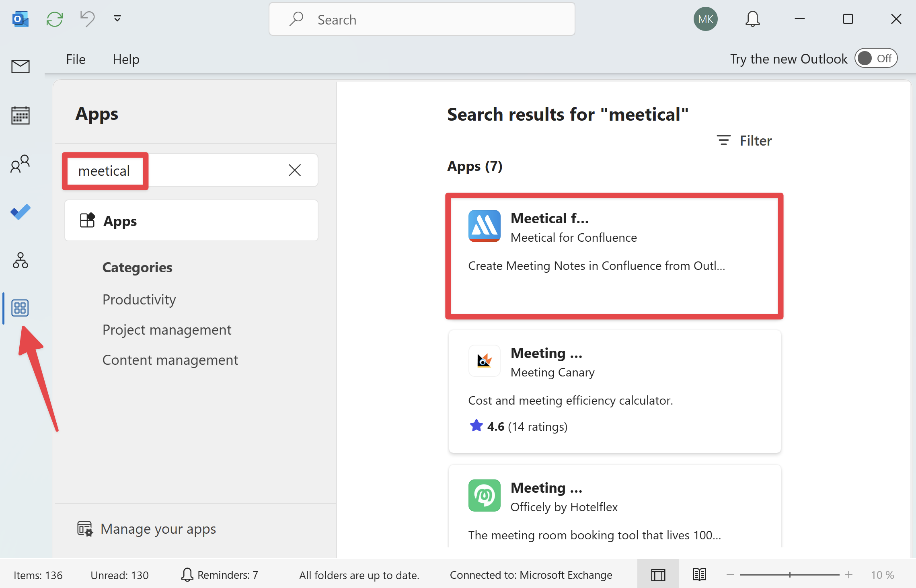Screen dimensions: 916x588
Task: Click the Officely green logo icon
Action: (485, 495)
